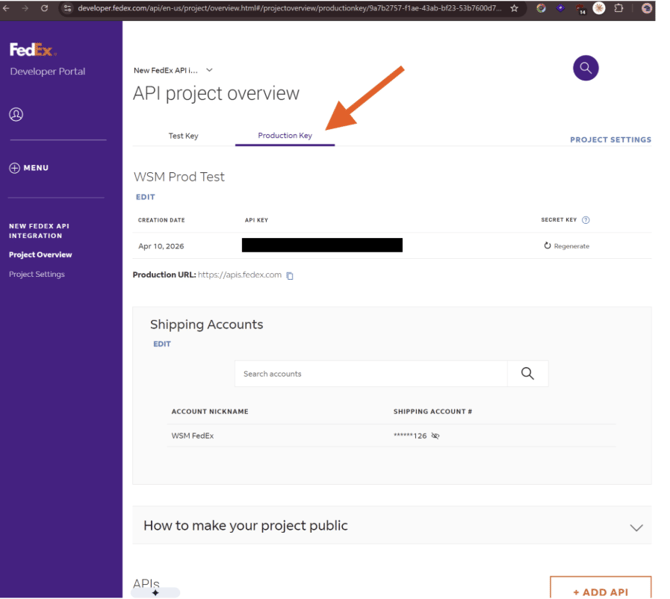Reload the page with the refresh icon
This screenshot has width=670, height=599.
pos(44,8)
